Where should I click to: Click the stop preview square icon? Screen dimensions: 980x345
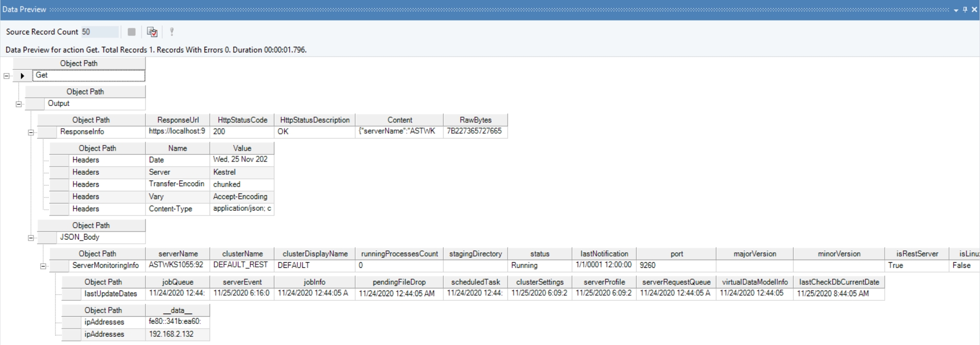pos(132,32)
